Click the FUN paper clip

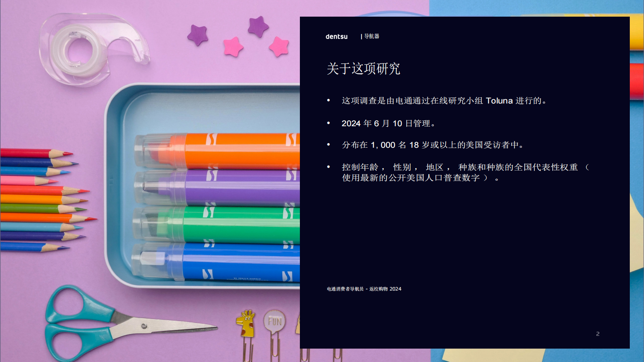click(x=275, y=321)
